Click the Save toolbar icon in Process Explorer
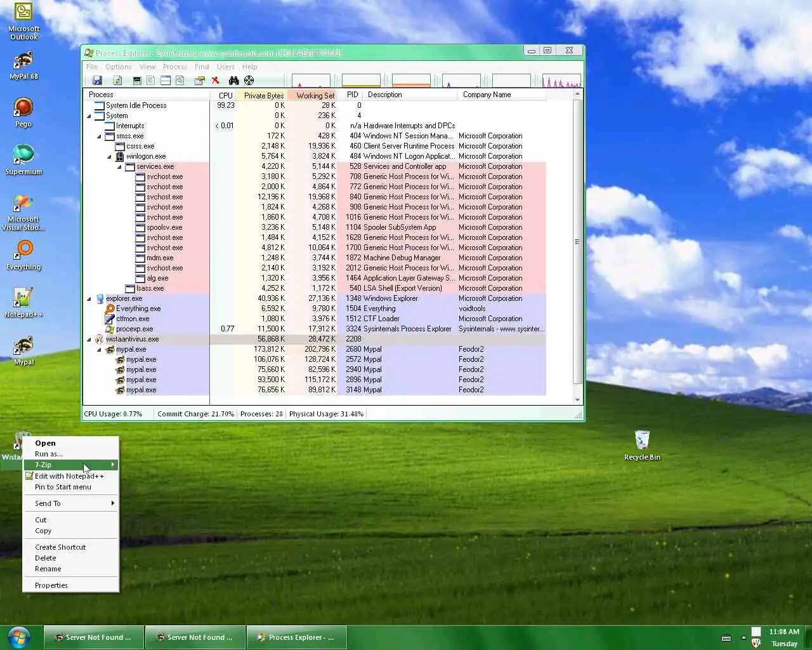This screenshot has height=650, width=812. 97,81
